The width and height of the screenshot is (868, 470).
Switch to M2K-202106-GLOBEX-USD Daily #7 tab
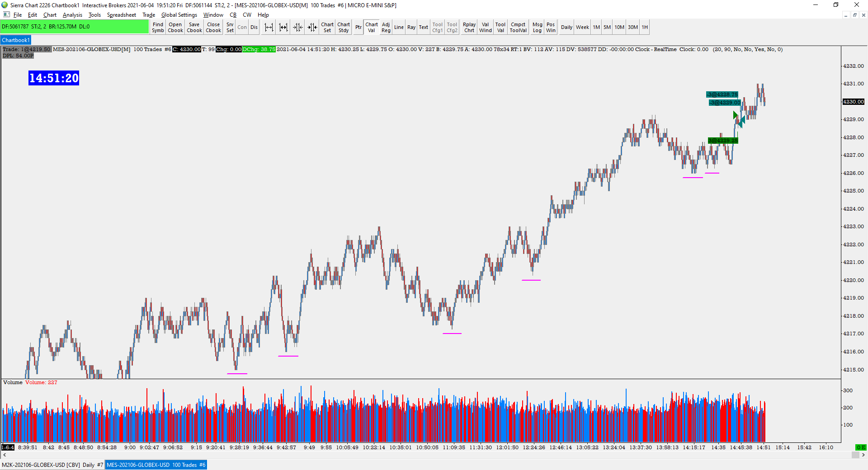[52, 465]
